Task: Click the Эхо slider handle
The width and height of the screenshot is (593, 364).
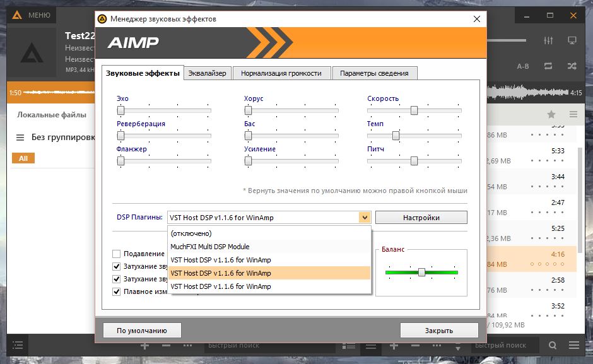Action: click(120, 110)
